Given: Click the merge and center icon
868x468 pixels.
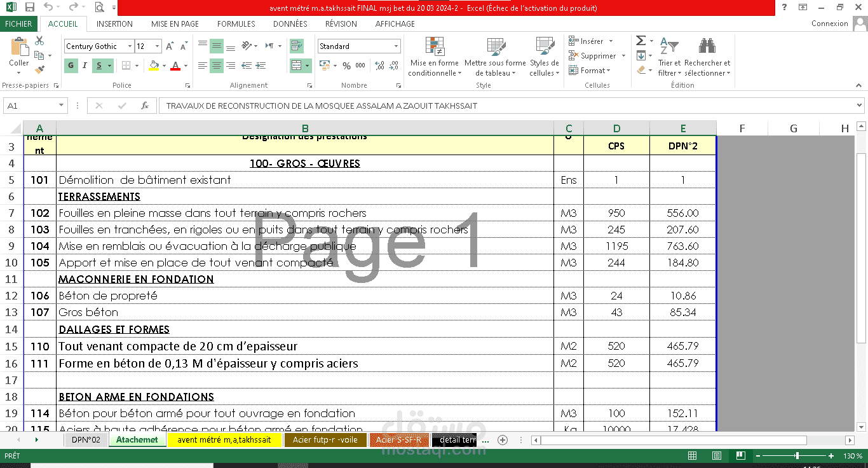Looking at the screenshot, I should point(297,65).
